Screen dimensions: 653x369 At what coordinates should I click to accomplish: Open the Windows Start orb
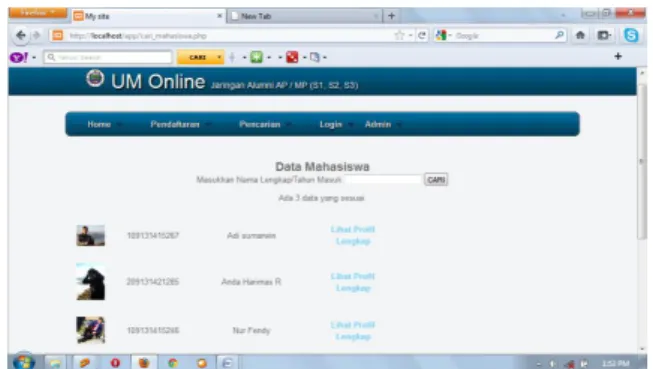[24, 362]
